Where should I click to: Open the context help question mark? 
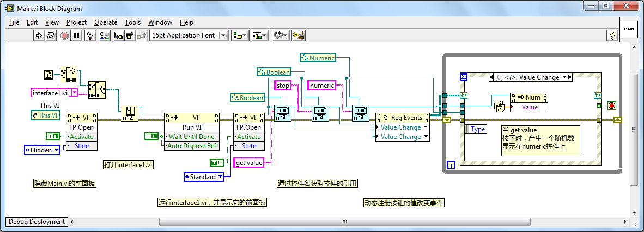(x=611, y=35)
